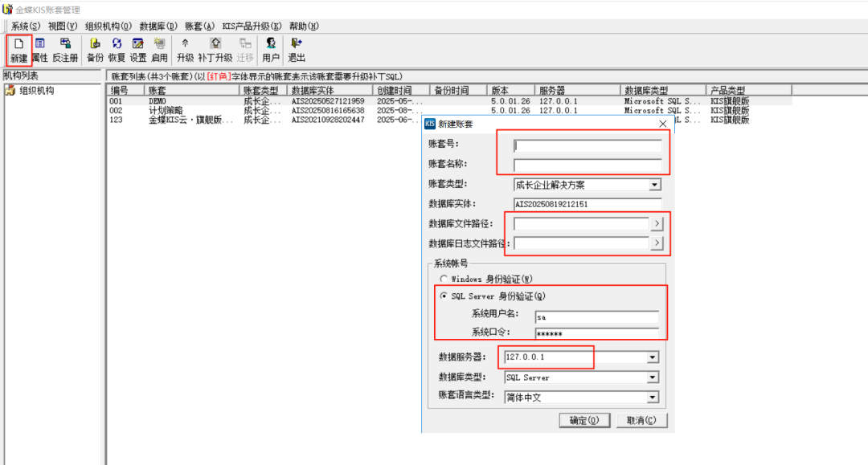868x465 pixels.
Task: Open the 帮助(H) menu
Action: coord(304,26)
